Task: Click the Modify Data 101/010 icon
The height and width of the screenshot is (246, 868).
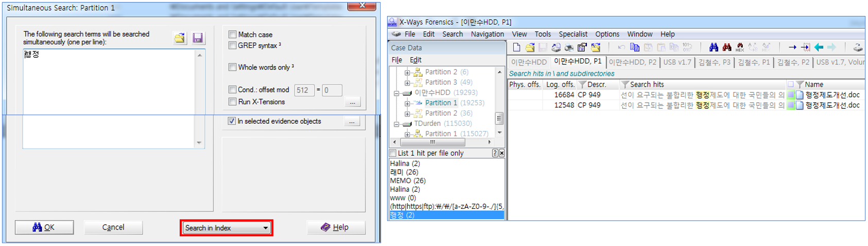Action: pos(687,47)
